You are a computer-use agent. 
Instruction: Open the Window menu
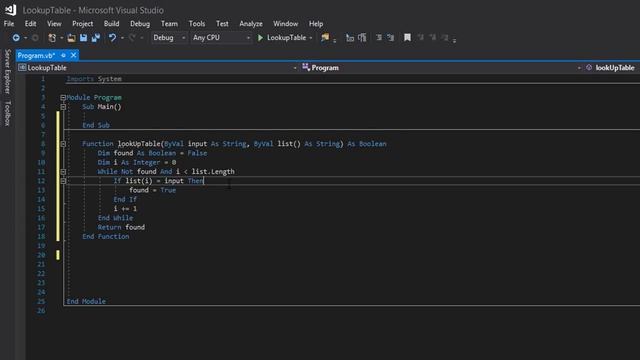tap(285, 24)
